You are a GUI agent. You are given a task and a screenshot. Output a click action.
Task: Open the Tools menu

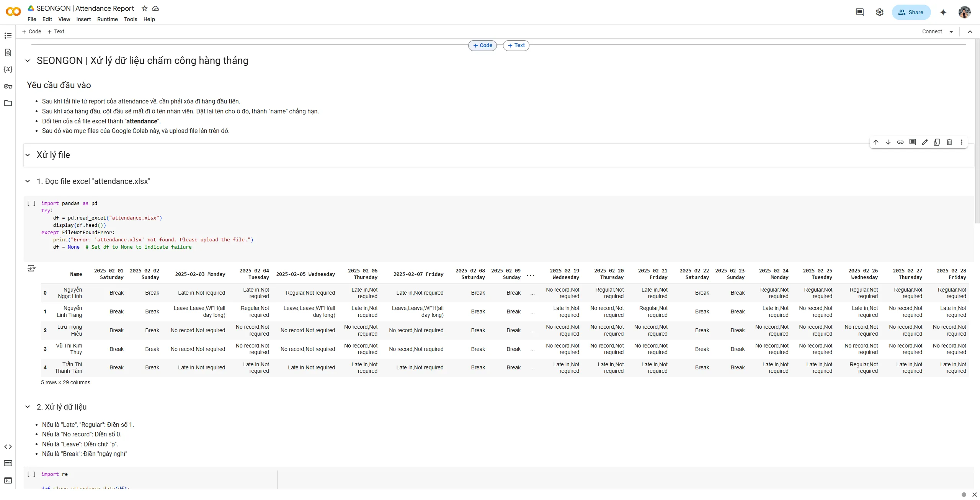coord(131,19)
